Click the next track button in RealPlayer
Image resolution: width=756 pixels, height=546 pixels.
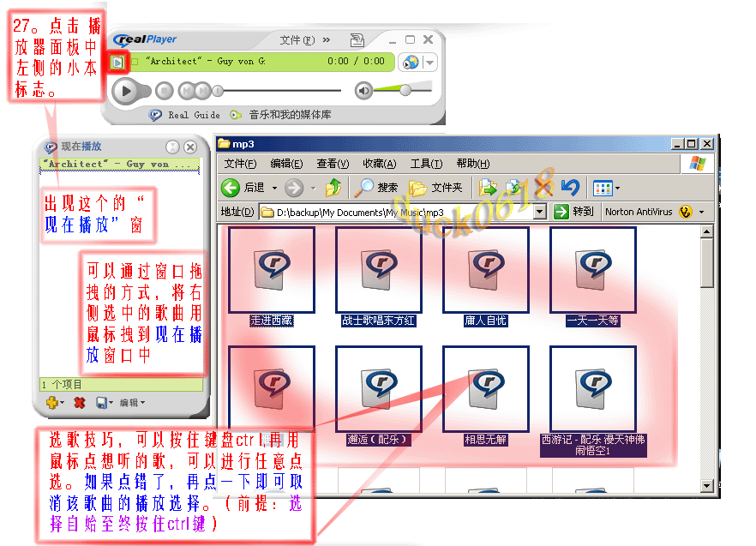203,90
